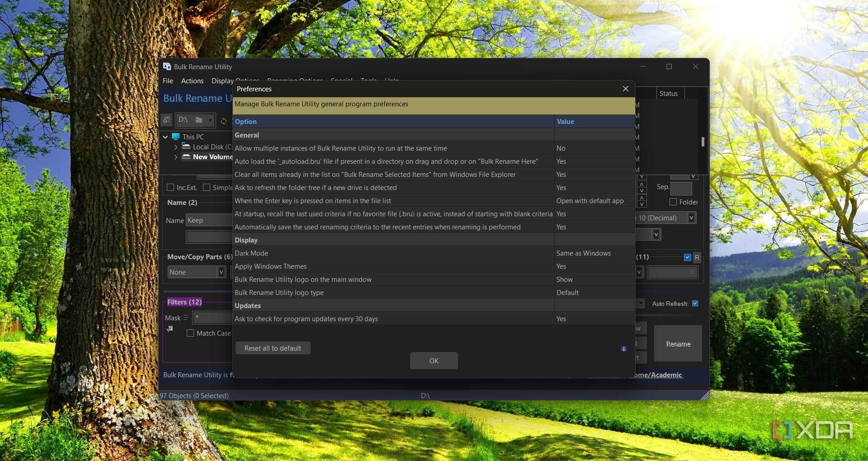Click the Option column header in Preferences

[x=394, y=121]
